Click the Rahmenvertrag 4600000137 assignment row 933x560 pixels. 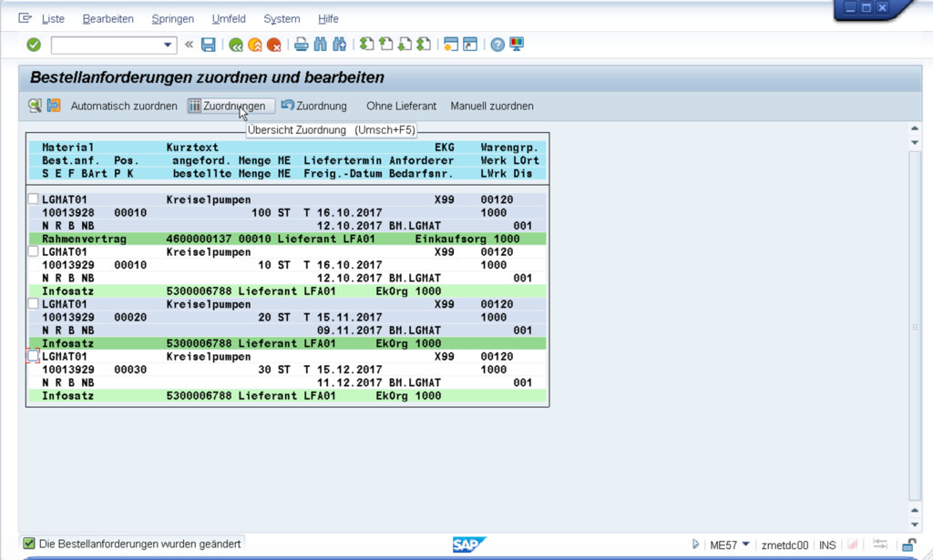click(x=287, y=239)
